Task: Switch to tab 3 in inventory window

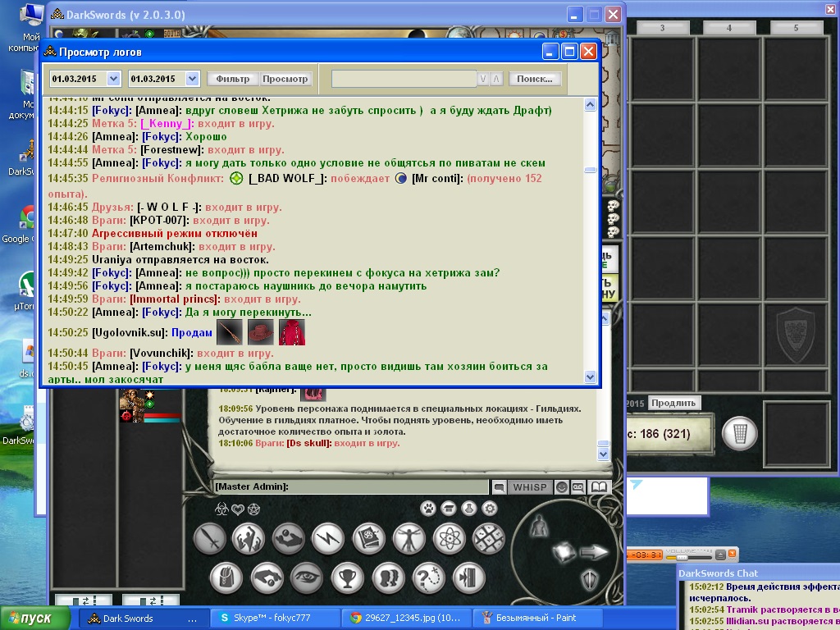Action: pos(663,28)
